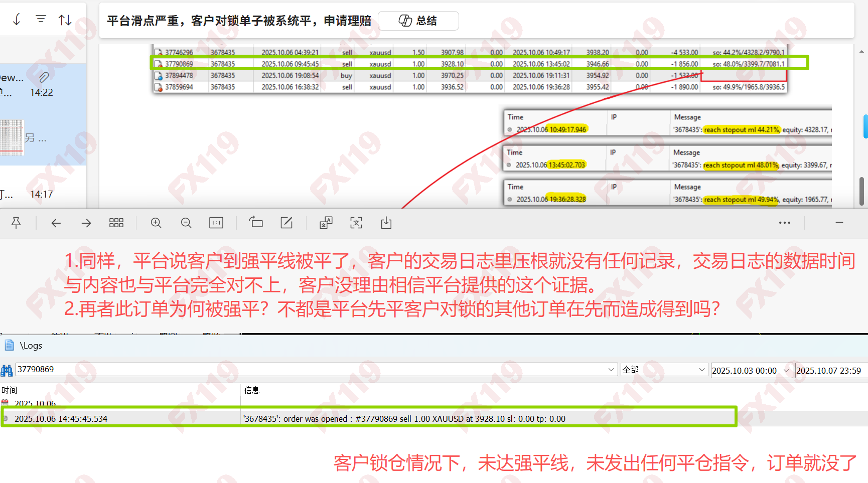
Task: Click the 总结 summary button
Action: [x=418, y=21]
